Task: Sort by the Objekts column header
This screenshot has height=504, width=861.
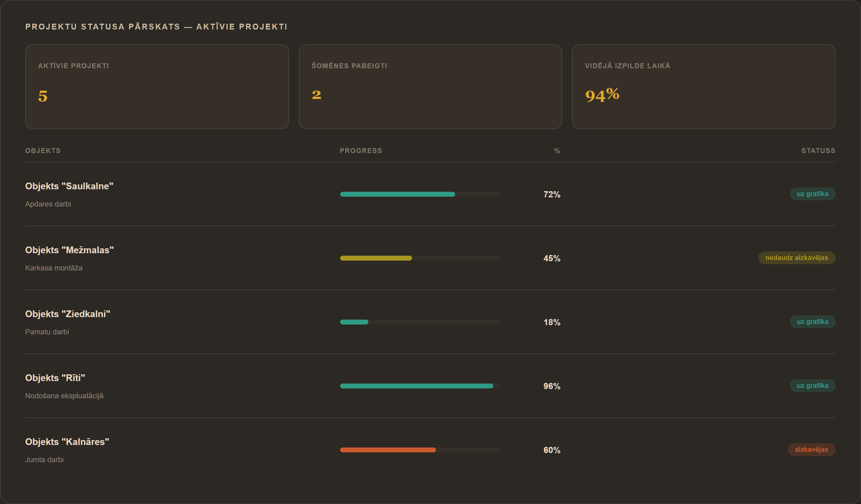Action: pos(43,151)
